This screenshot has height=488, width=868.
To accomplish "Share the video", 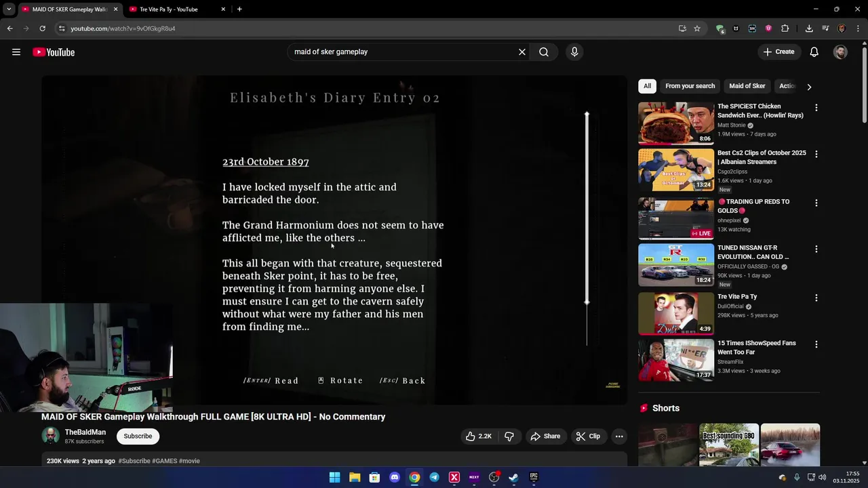I will 545,436.
